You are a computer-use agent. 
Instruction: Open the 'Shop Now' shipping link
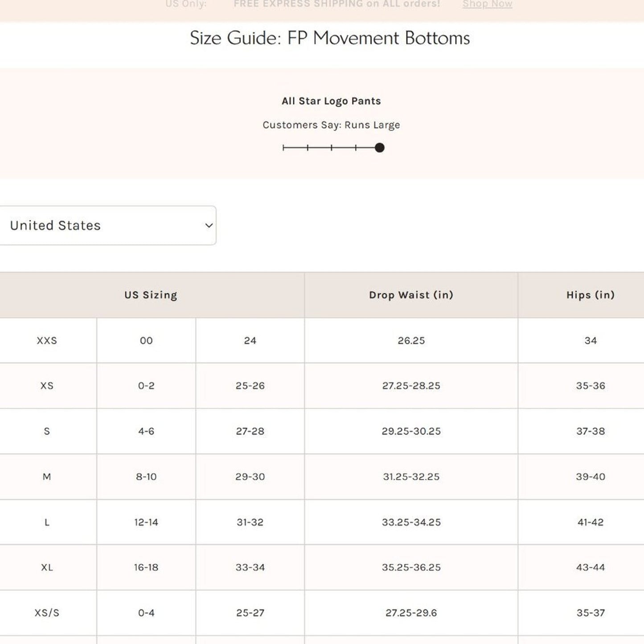pos(487,4)
